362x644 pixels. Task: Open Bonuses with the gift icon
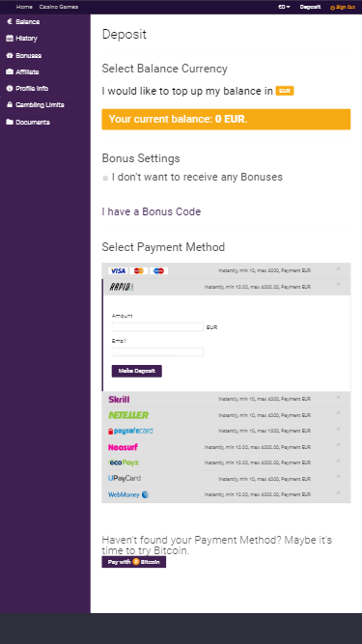tap(24, 55)
